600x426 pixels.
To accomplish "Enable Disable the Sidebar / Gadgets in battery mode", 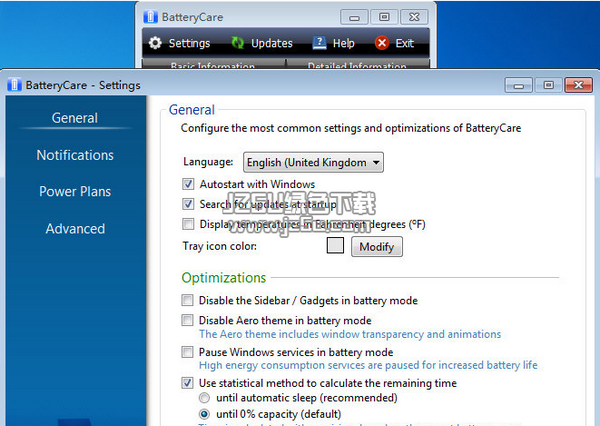I will tap(188, 300).
